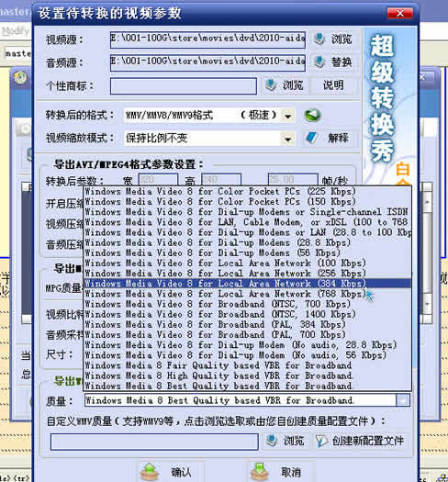This screenshot has height=482, width=448.
Task: Click the 个性商标 input field
Action: pos(184,86)
